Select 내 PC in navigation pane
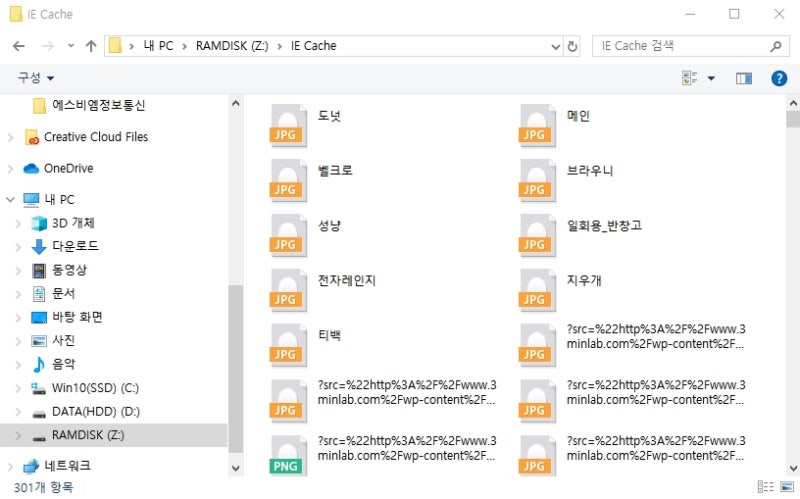The image size is (800, 499). pyautogui.click(x=59, y=199)
